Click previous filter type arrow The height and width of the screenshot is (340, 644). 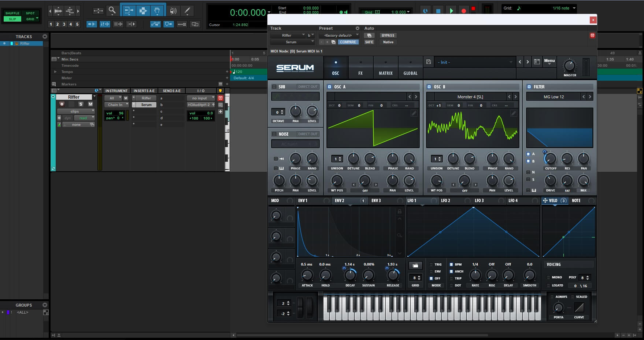584,97
